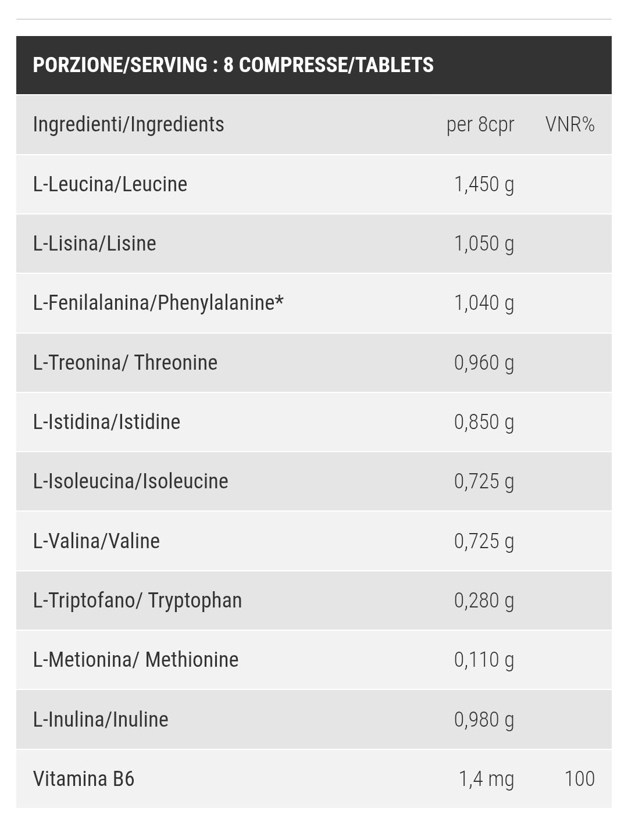The image size is (628, 840).
Task: Click the Porzione/Serving table header
Action: (x=233, y=65)
